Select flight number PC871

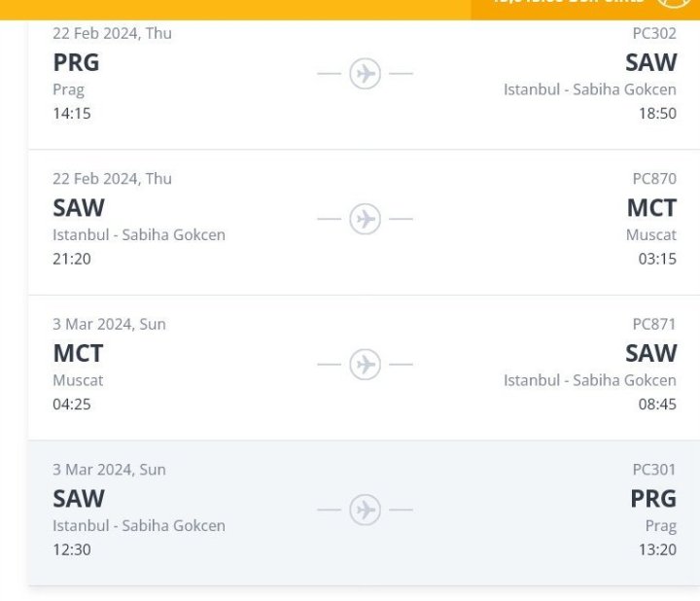654,324
